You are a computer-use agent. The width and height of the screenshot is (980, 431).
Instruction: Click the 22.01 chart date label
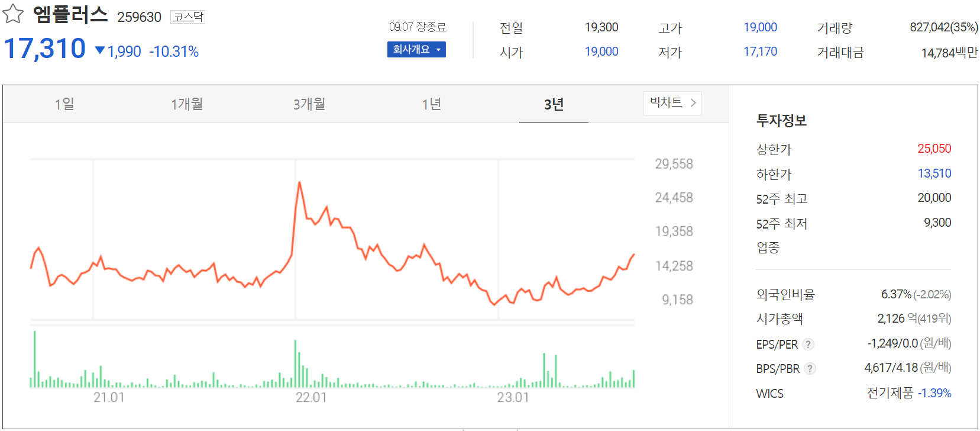coord(311,397)
